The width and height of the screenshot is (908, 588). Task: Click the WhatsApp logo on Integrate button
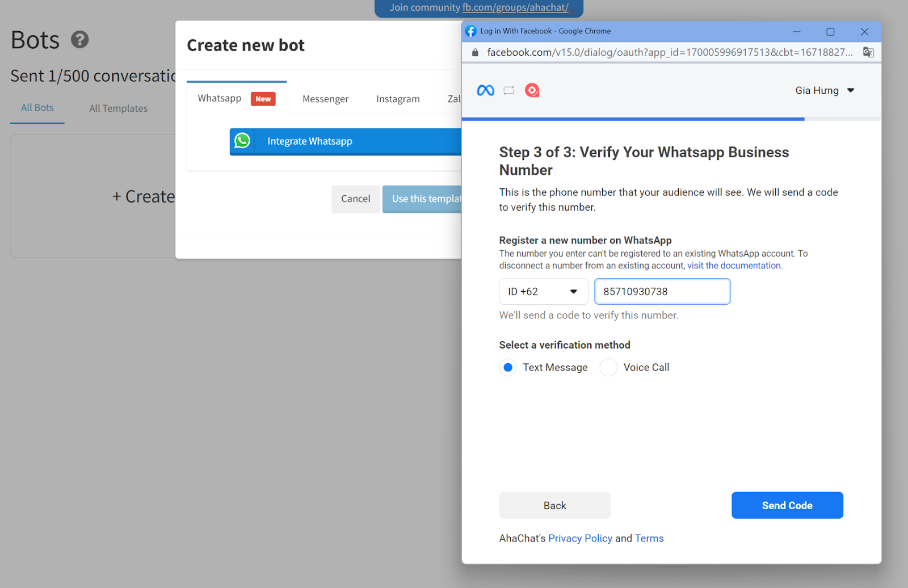(x=242, y=141)
